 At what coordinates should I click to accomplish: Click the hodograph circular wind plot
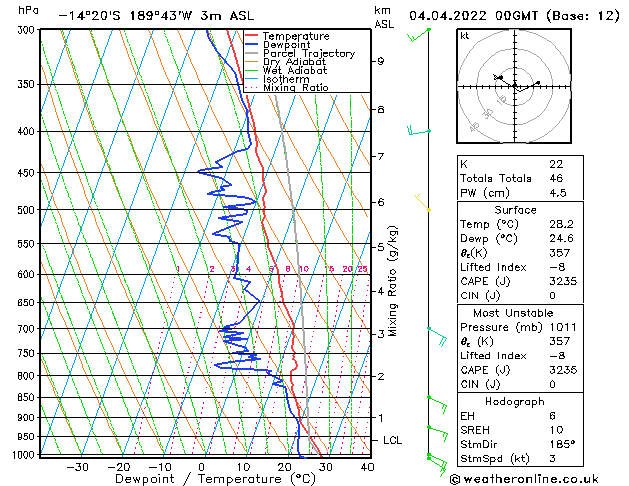click(x=514, y=88)
